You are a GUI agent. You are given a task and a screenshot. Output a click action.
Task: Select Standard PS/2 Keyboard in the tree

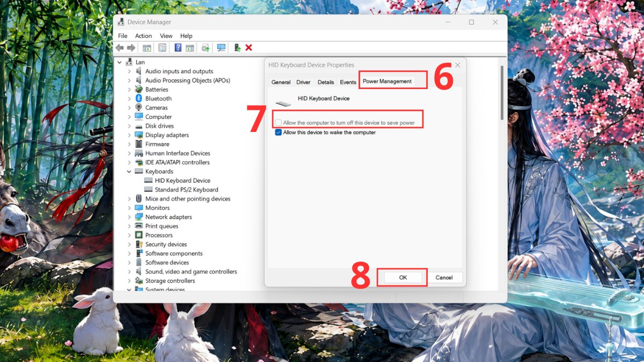(186, 190)
